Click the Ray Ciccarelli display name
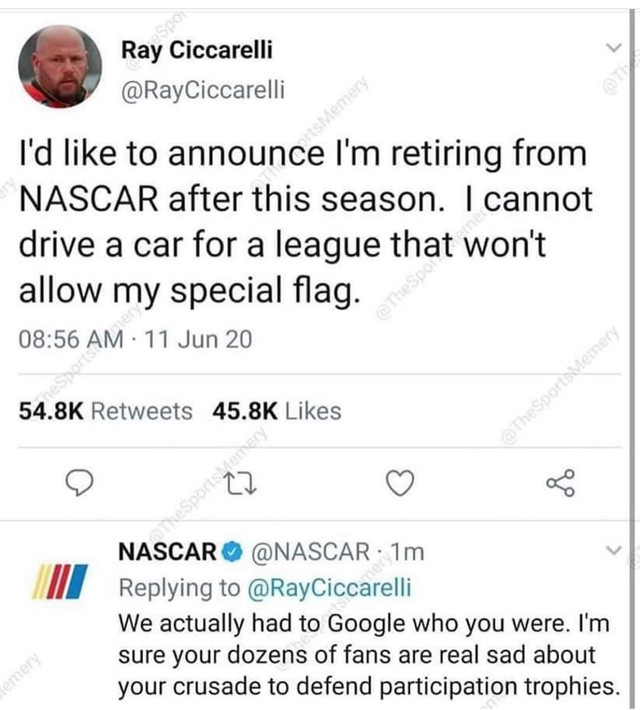640x710 pixels. tap(196, 49)
